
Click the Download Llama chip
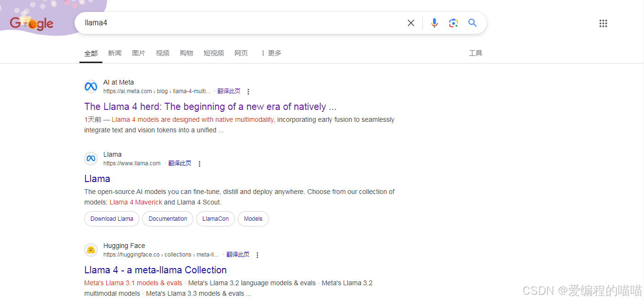pyautogui.click(x=112, y=219)
